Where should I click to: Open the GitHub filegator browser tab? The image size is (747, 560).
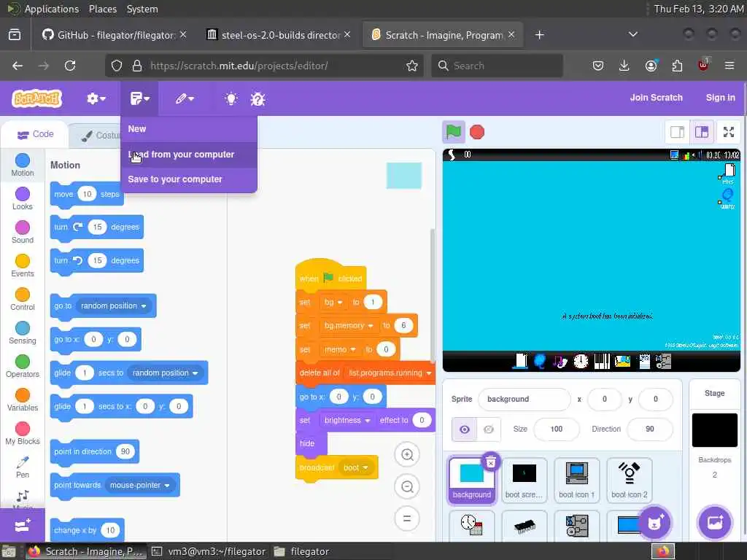[x=115, y=35]
